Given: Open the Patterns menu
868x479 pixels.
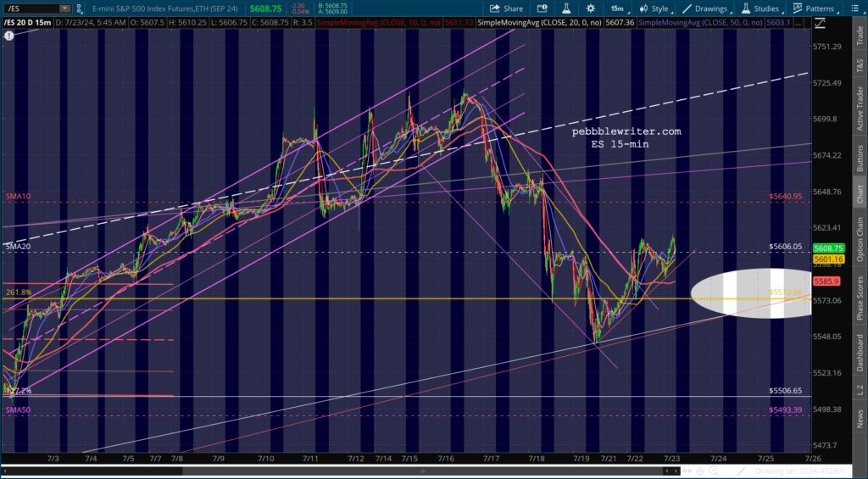Looking at the screenshot, I should (820, 8).
